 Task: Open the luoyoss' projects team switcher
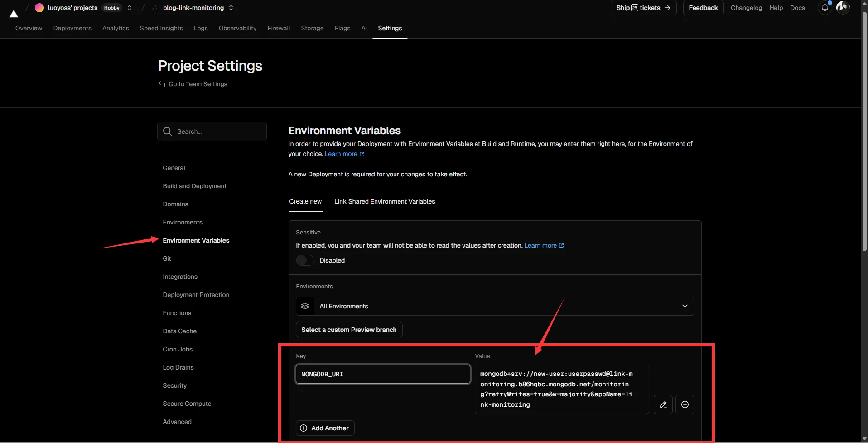(x=130, y=8)
